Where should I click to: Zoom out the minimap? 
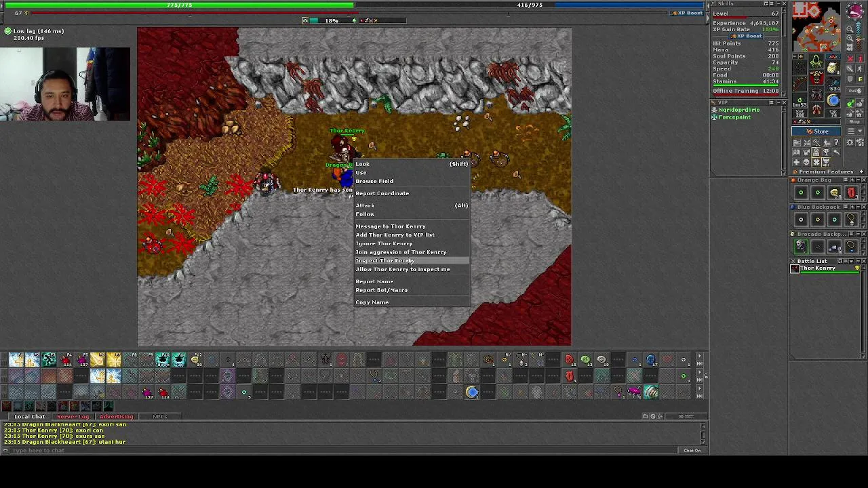[850, 29]
